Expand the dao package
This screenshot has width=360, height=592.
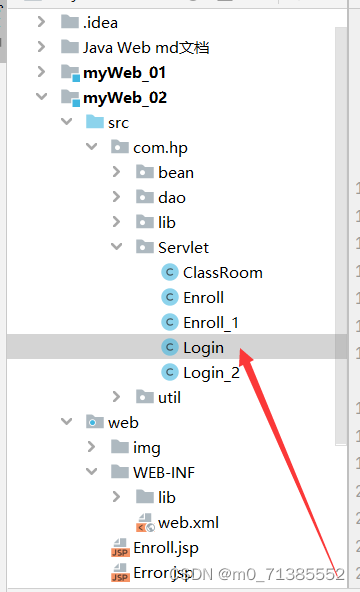116,197
